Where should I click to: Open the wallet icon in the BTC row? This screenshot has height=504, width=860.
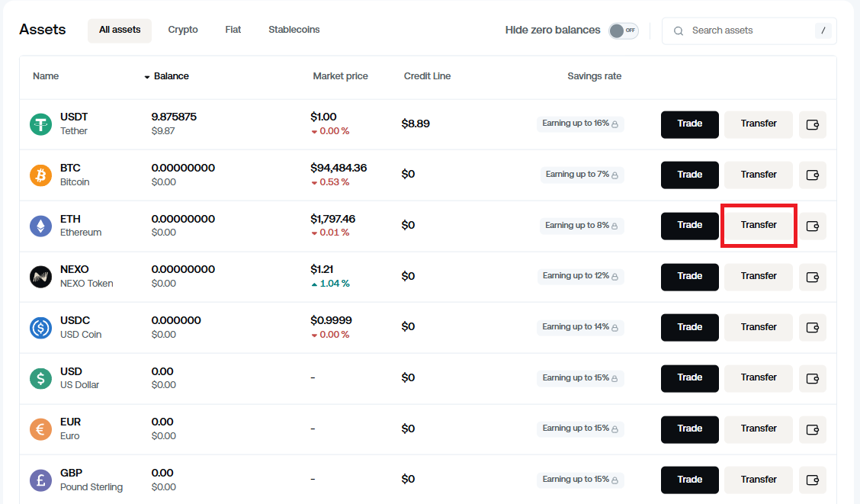click(812, 175)
